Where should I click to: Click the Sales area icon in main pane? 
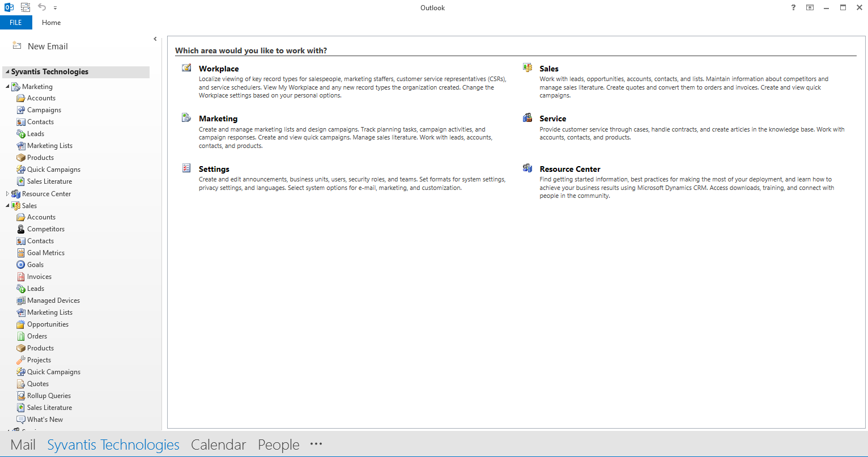pos(527,68)
